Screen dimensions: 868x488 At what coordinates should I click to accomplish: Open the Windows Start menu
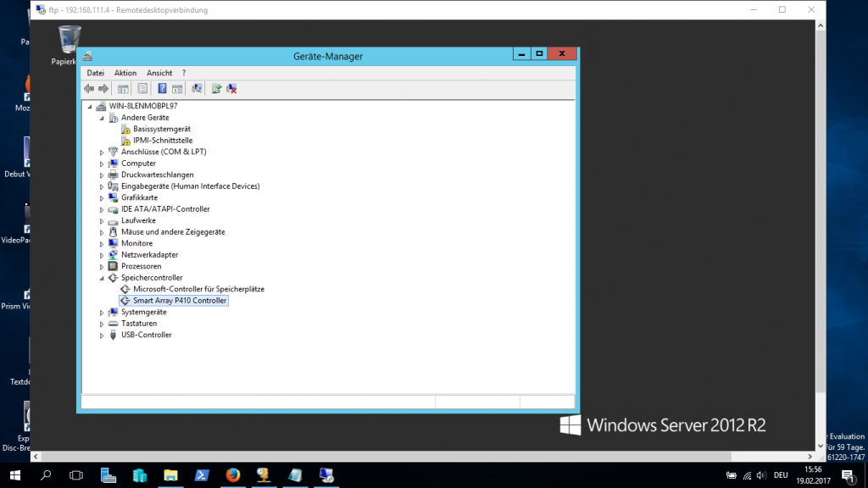(x=15, y=475)
